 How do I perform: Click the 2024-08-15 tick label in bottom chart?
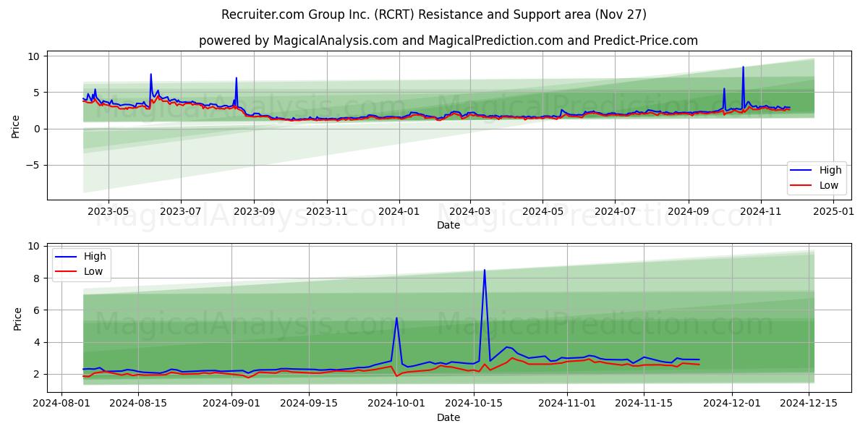coord(138,404)
